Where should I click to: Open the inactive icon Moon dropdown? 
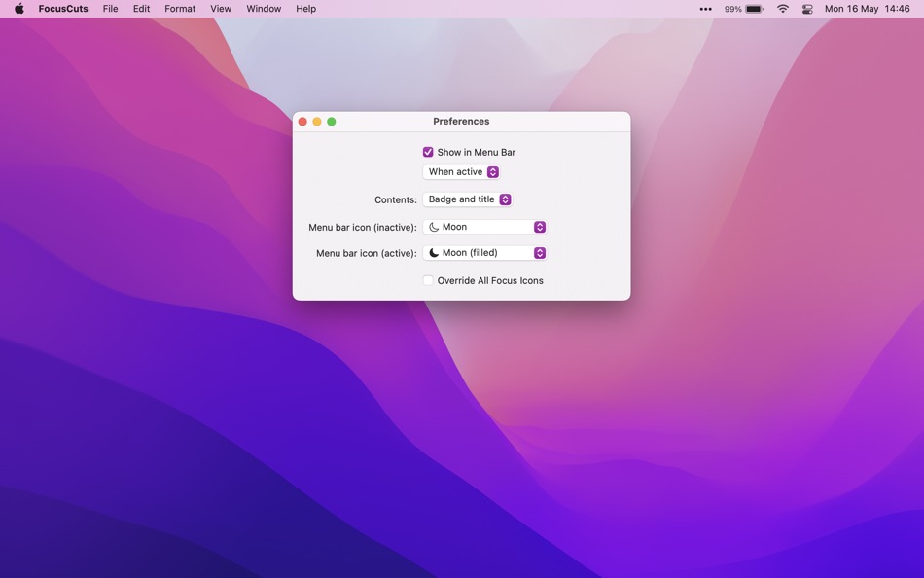tap(484, 227)
